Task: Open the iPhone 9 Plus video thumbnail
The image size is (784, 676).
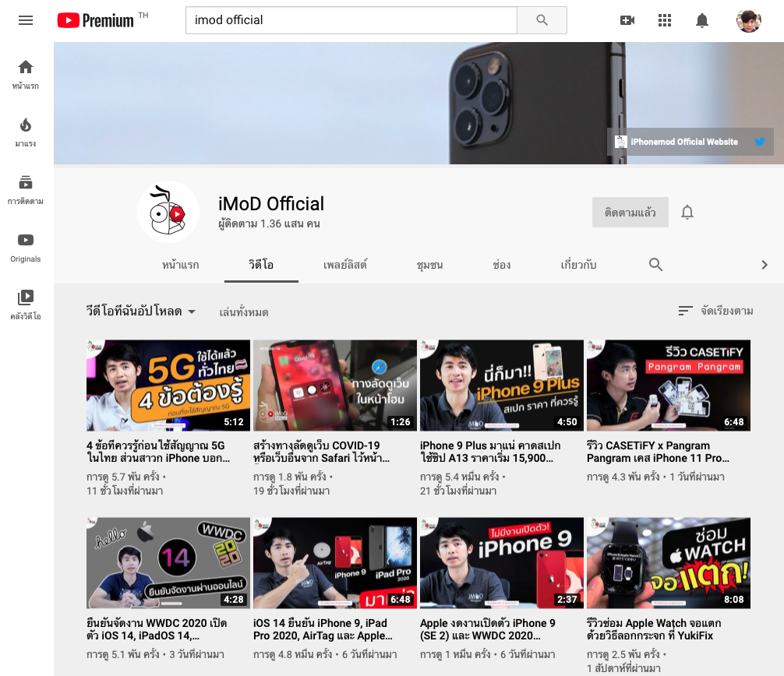Action: click(x=501, y=385)
